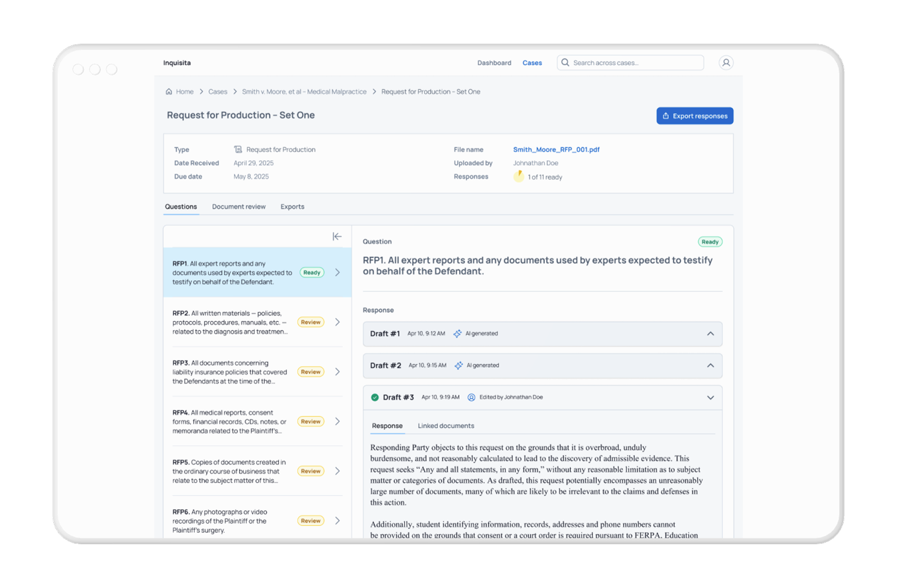897x588 pixels.
Task: Click the '1 of 11 ready' responses text
Action: pyautogui.click(x=544, y=177)
